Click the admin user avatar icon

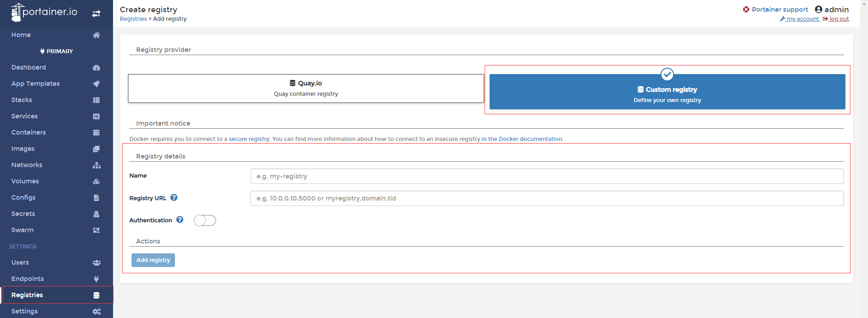[x=818, y=9]
